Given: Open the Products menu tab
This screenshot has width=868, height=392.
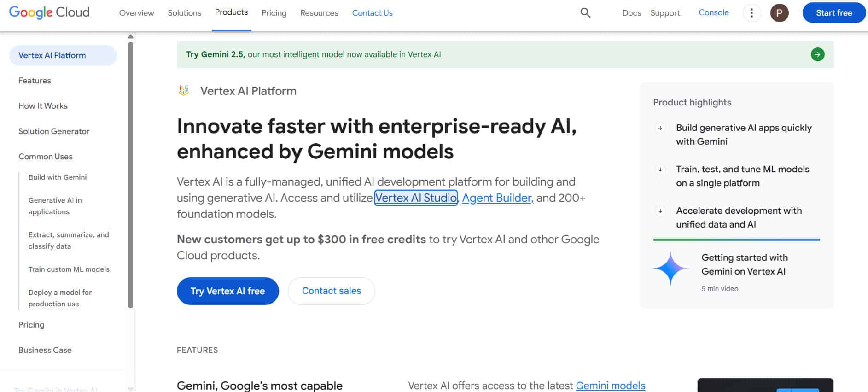Looking at the screenshot, I should [x=231, y=12].
